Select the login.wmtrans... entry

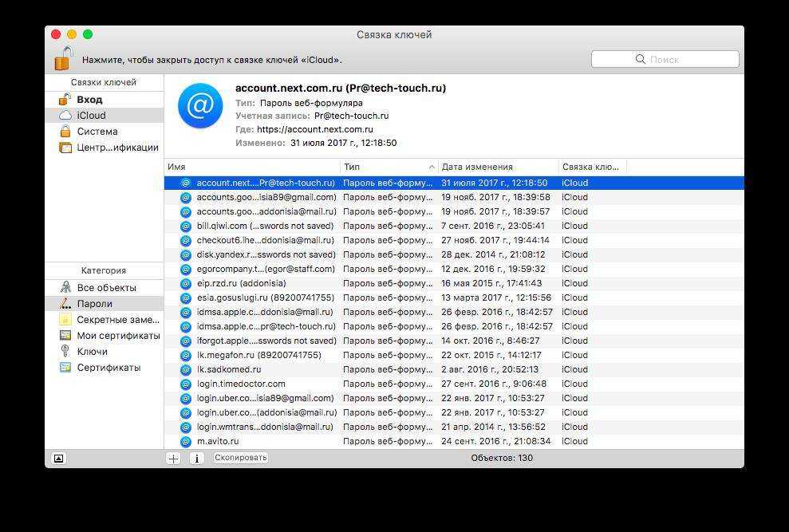454,427
